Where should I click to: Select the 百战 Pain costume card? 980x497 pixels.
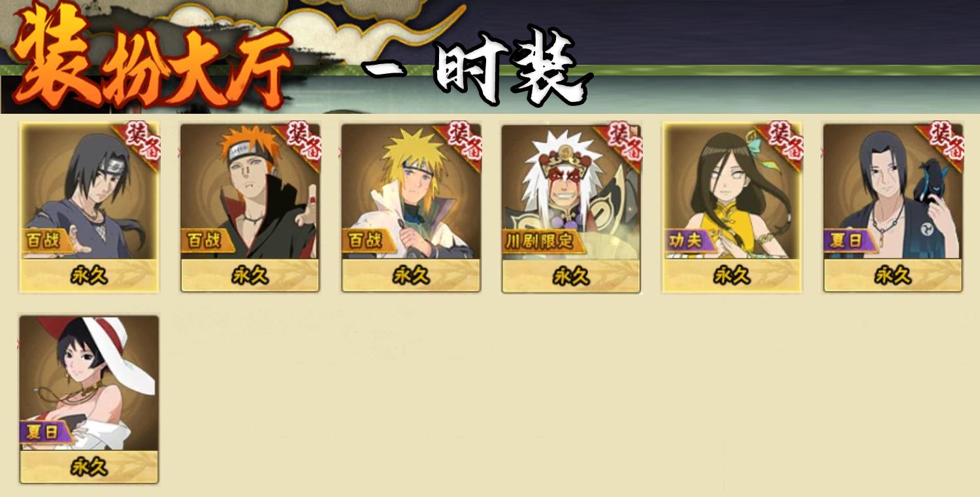coord(250,207)
